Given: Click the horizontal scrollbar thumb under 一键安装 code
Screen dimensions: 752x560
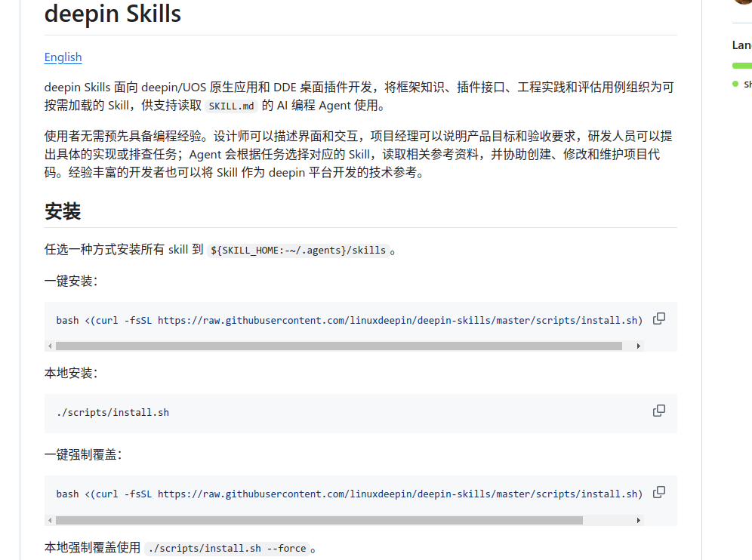Looking at the screenshot, I should click(338, 346).
